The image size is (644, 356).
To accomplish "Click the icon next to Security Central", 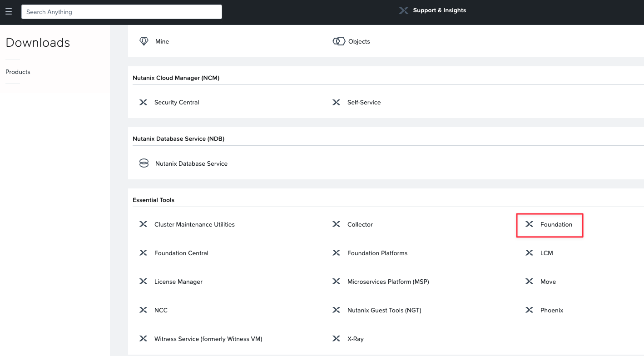I will (x=143, y=102).
